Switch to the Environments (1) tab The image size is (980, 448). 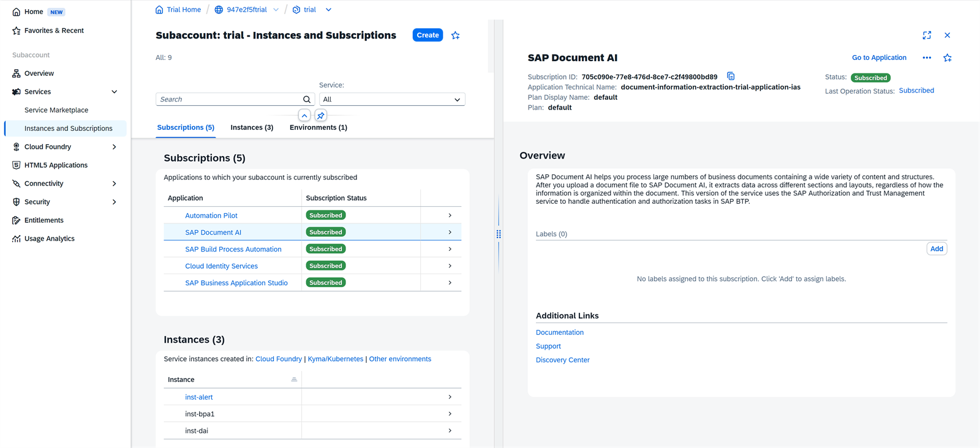318,127
